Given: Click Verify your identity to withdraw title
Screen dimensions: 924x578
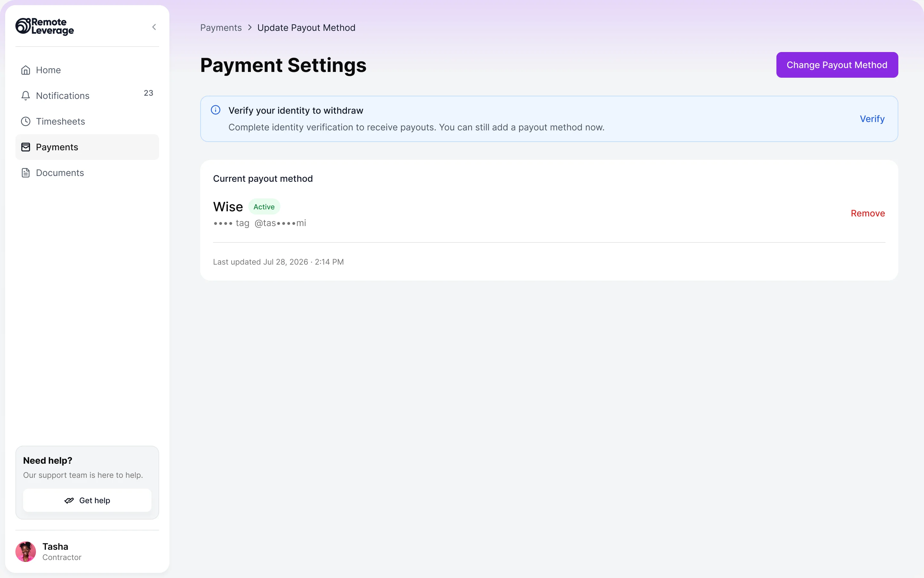Looking at the screenshot, I should pos(296,110).
